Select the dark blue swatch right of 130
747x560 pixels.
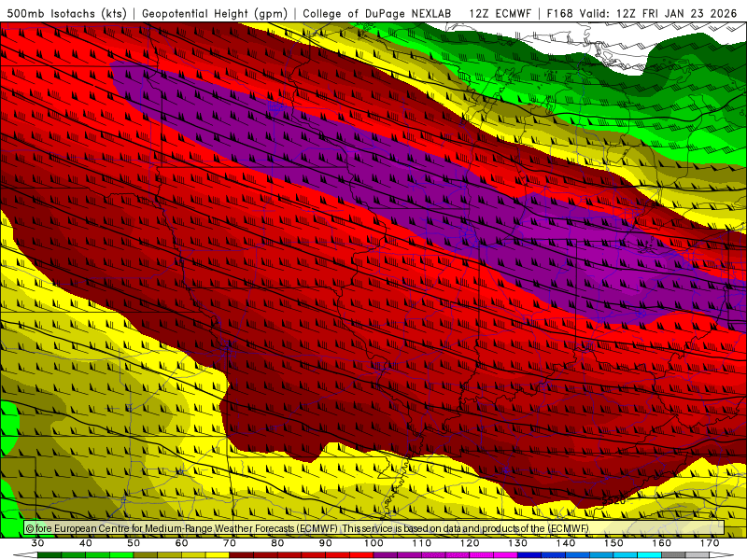tap(529, 555)
